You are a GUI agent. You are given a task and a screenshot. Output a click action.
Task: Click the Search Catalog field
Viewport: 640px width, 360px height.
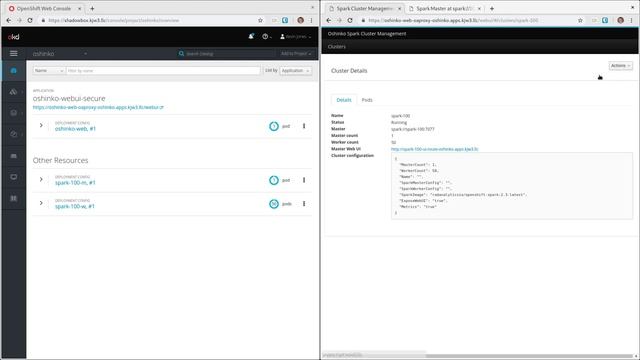pos(226,53)
